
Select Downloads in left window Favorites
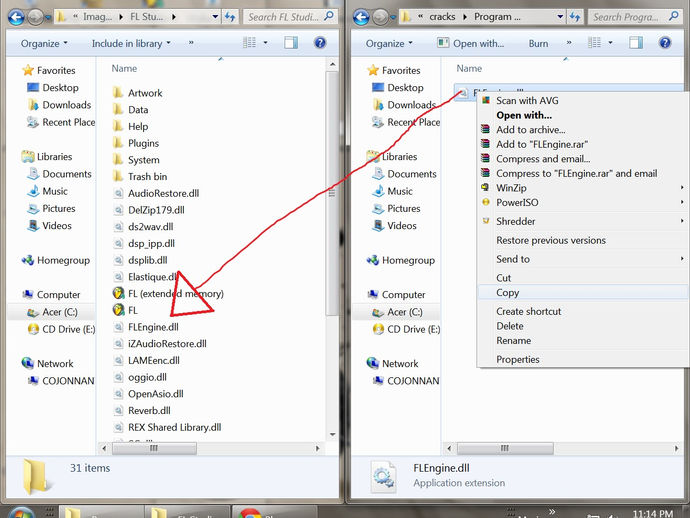point(59,105)
